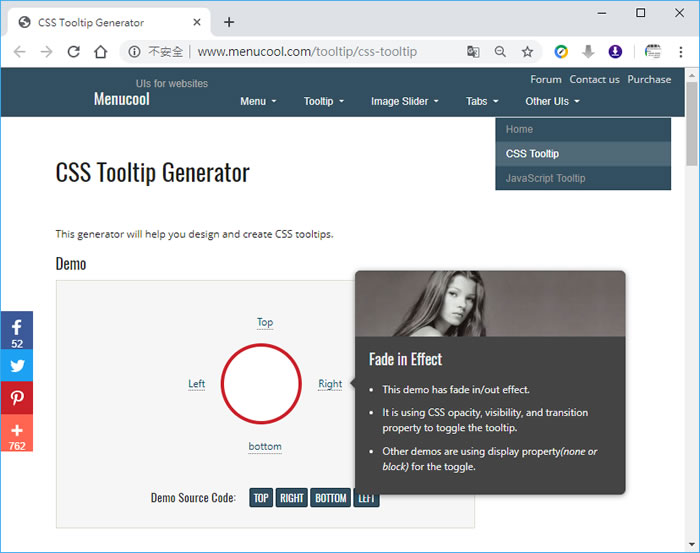Bookmark this page with star icon
This screenshot has width=700, height=553.
pyautogui.click(x=527, y=52)
